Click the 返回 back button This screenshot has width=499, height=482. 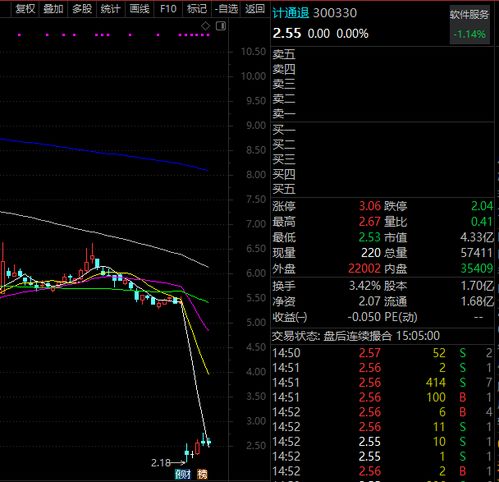(255, 9)
